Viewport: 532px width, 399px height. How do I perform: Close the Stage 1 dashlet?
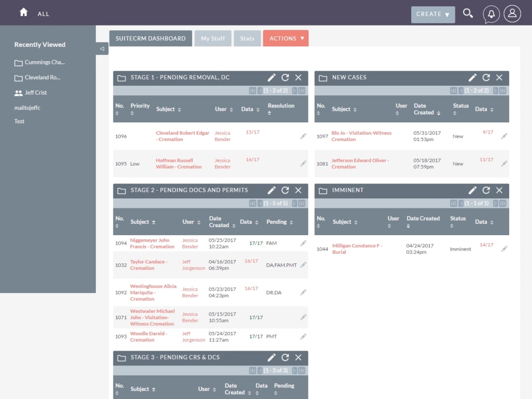[298, 78]
